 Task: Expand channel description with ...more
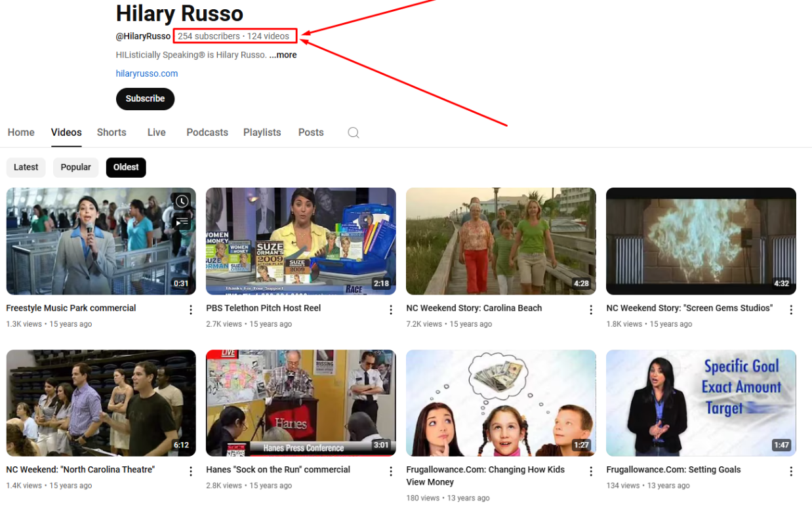click(x=283, y=55)
